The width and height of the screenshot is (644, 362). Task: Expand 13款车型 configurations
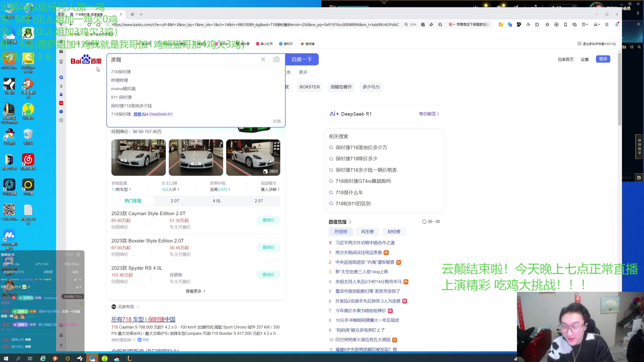pos(121,189)
